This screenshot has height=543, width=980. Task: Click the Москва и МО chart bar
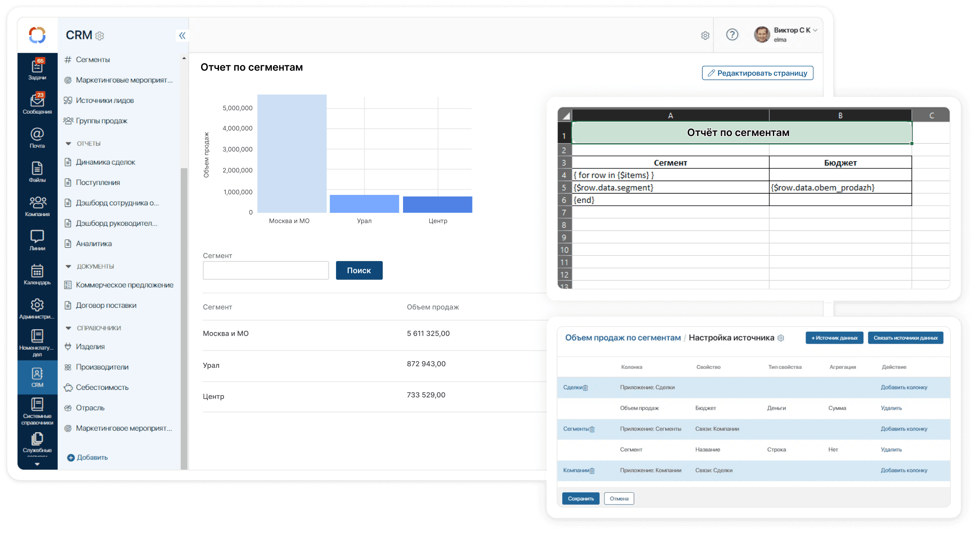click(x=292, y=153)
